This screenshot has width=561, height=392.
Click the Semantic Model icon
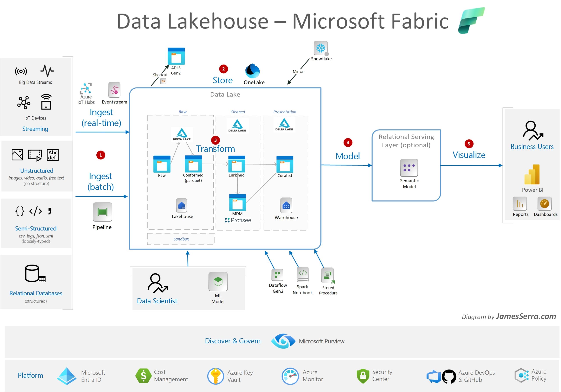(409, 168)
